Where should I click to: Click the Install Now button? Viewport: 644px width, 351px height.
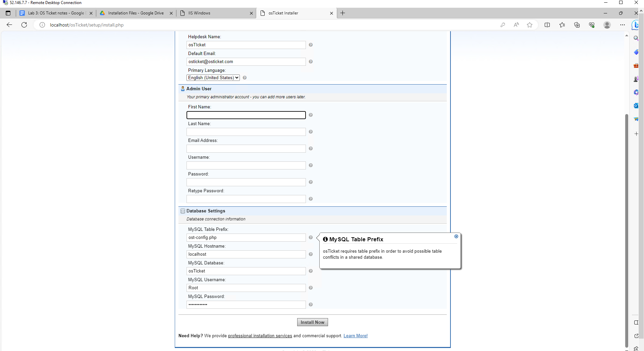312,322
